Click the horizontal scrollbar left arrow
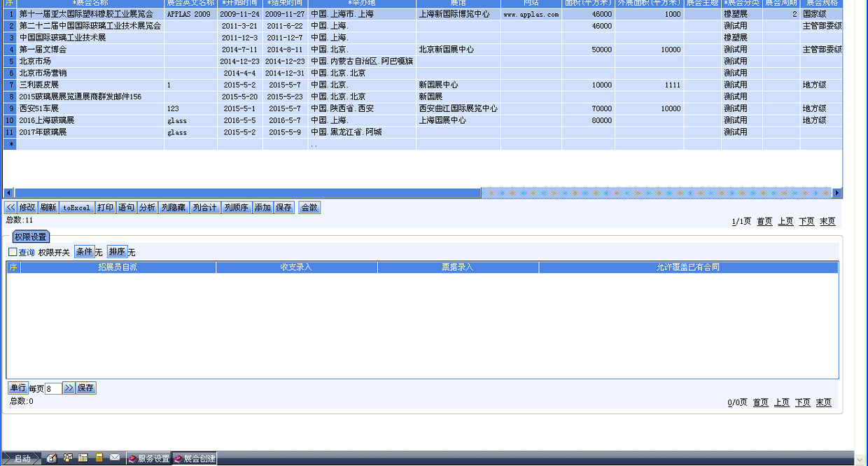 click(x=8, y=193)
